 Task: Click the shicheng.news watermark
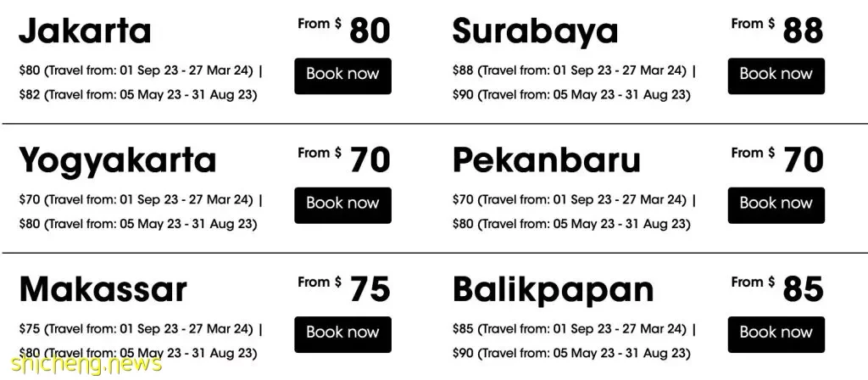(x=86, y=363)
